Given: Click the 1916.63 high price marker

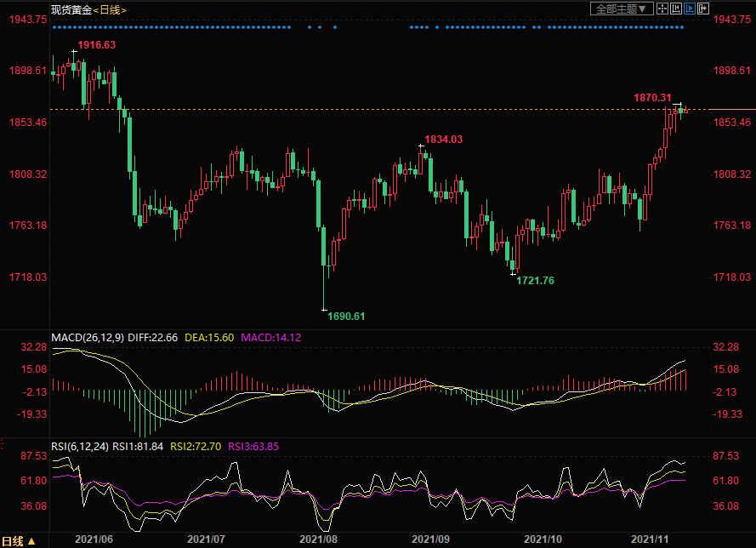Looking at the screenshot, I should point(96,44).
